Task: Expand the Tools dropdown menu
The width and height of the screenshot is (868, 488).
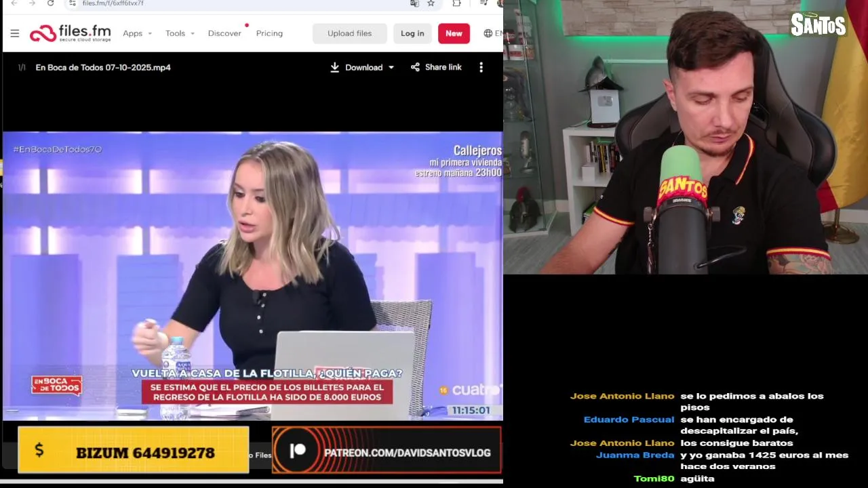Action: pos(180,33)
